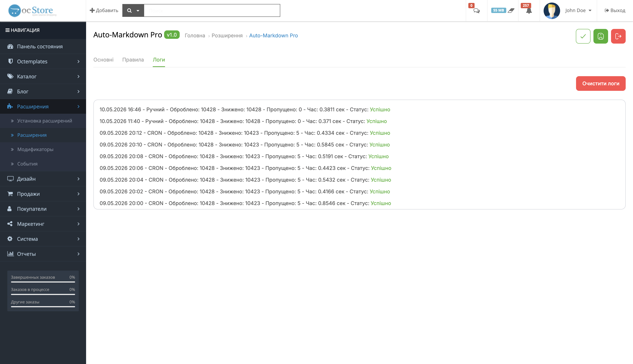Click the Дизайн monitor icon

click(x=10, y=179)
